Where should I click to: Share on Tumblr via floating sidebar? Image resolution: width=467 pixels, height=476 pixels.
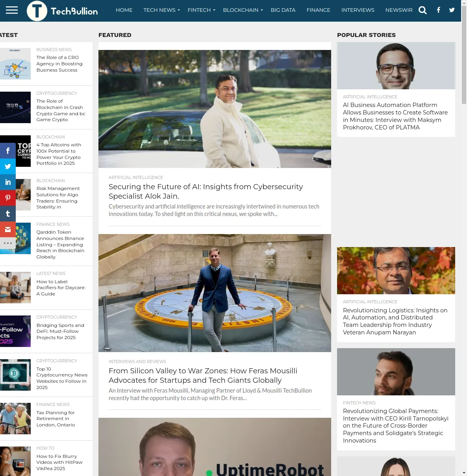coord(8,214)
